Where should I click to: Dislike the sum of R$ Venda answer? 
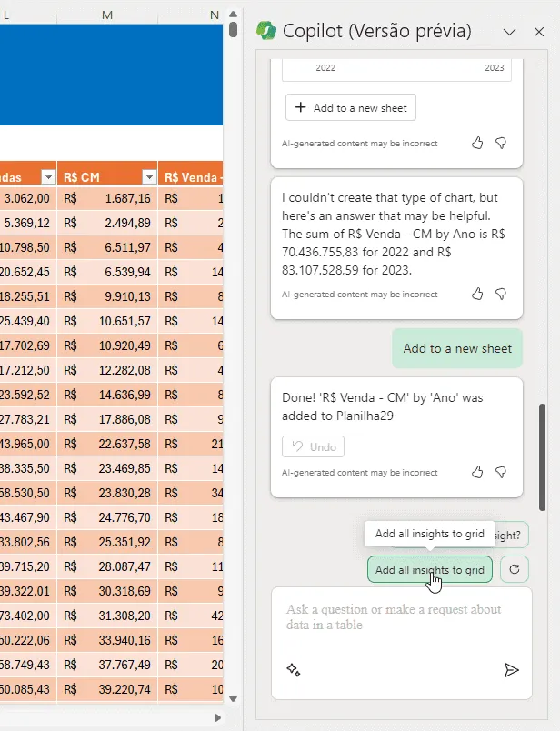click(501, 295)
